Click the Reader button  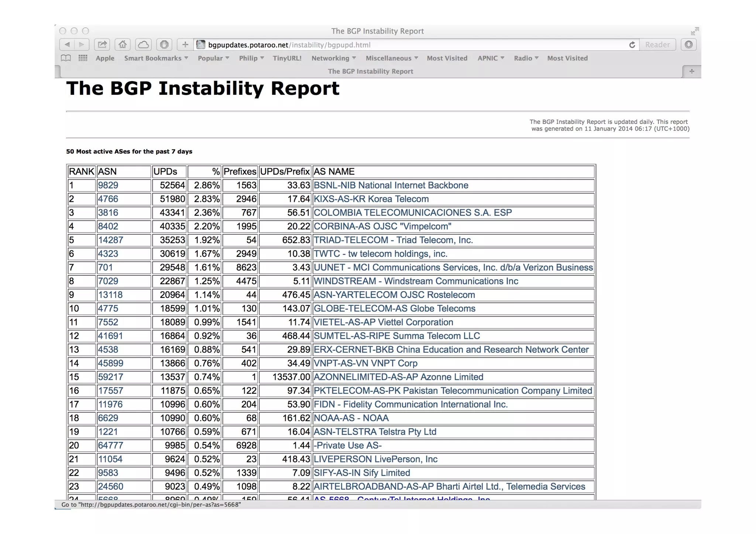click(657, 45)
